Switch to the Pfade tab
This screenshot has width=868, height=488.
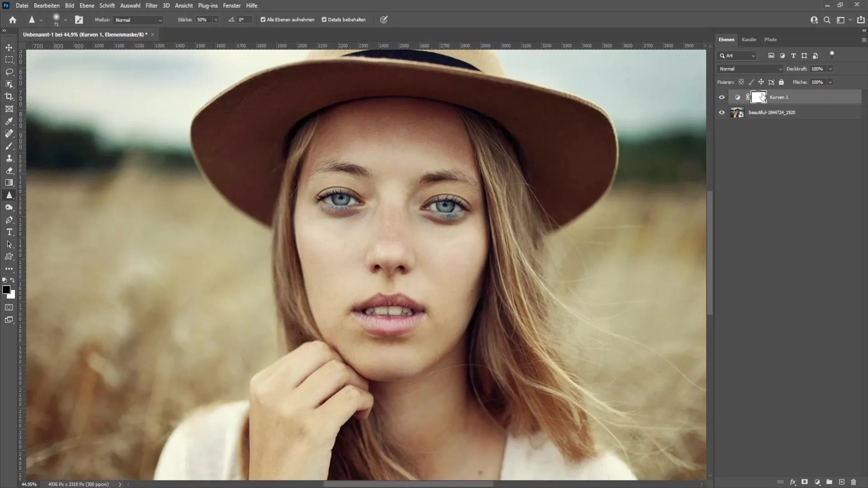771,39
